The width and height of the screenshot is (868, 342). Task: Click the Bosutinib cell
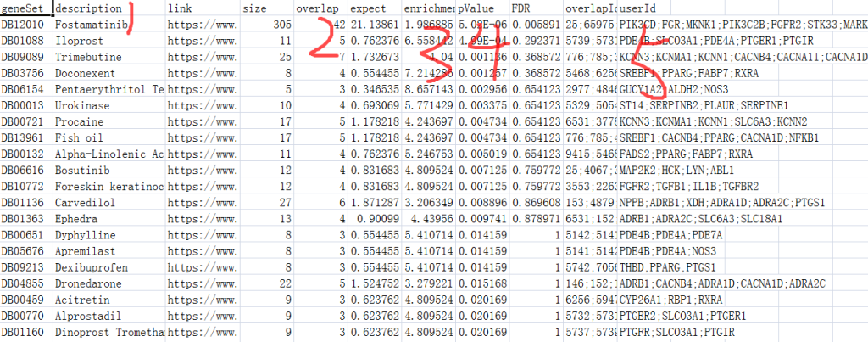click(x=109, y=171)
